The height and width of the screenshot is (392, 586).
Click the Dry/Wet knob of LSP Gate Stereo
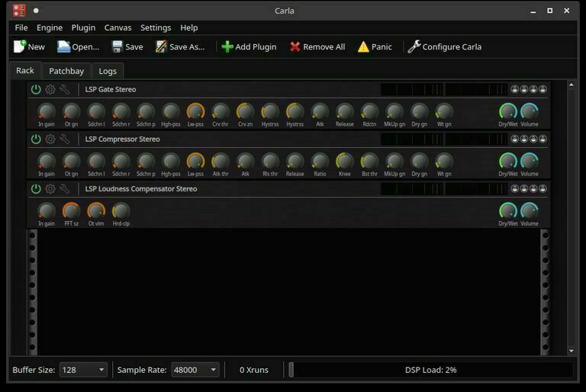[508, 111]
